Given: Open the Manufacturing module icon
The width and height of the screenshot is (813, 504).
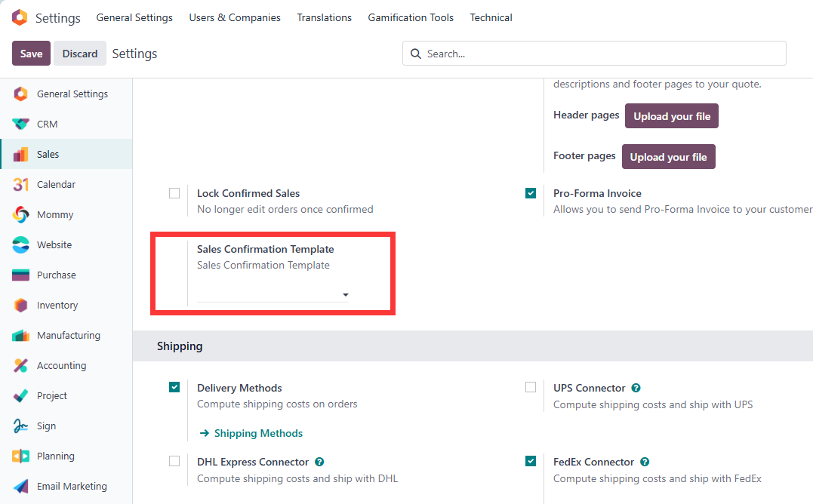Looking at the screenshot, I should click(x=20, y=335).
